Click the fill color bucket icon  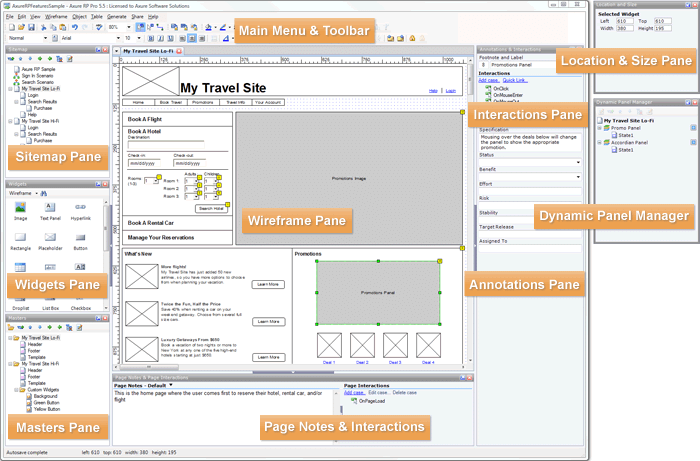(208, 27)
